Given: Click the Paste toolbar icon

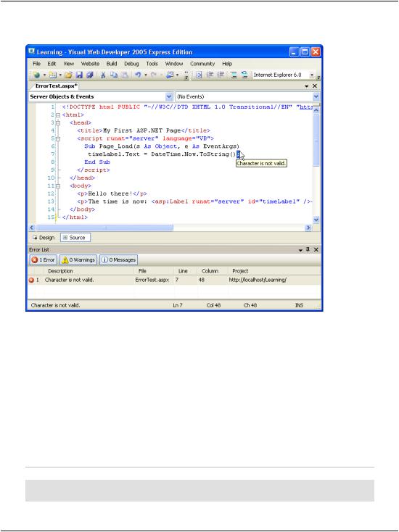Looking at the screenshot, I should pyautogui.click(x=125, y=75).
